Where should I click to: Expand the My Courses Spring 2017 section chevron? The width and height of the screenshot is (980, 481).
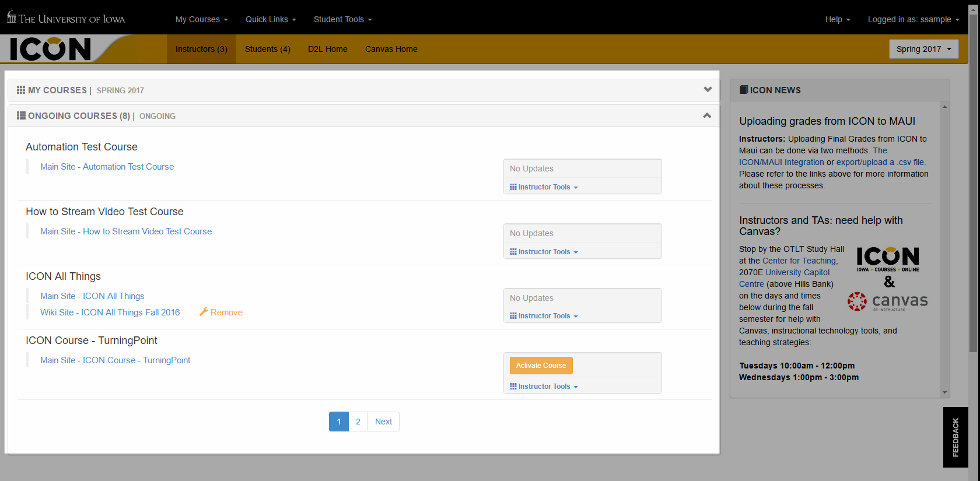(708, 90)
